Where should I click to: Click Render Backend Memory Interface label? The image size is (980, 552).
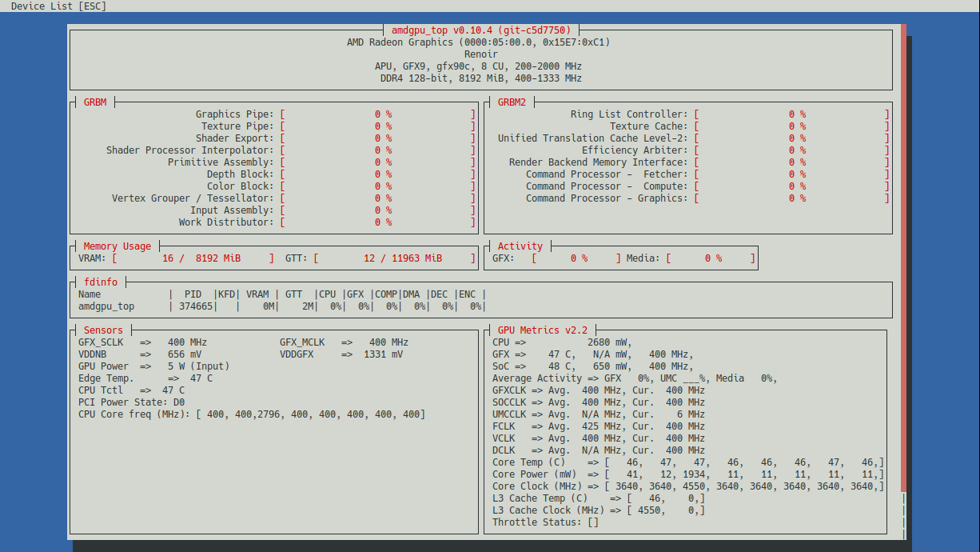coord(598,162)
